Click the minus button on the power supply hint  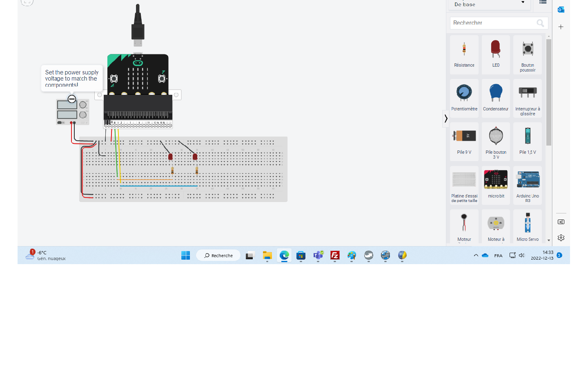point(72,99)
